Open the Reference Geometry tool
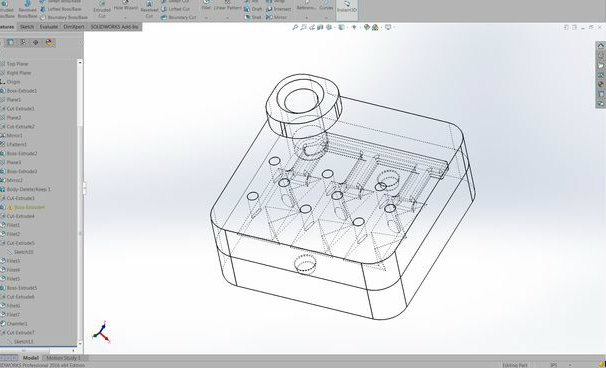Screen dimensions: 606x368 pos(306,5)
